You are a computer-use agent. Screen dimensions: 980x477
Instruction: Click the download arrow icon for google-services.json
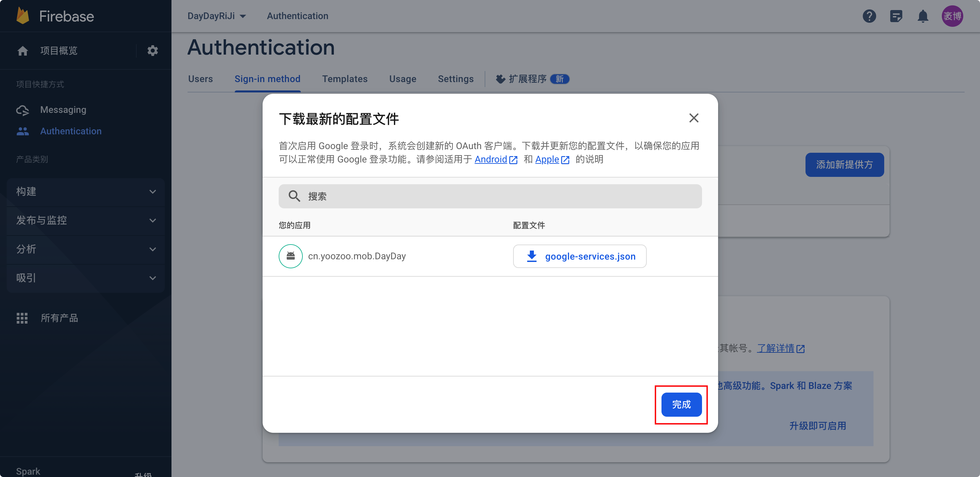point(532,256)
